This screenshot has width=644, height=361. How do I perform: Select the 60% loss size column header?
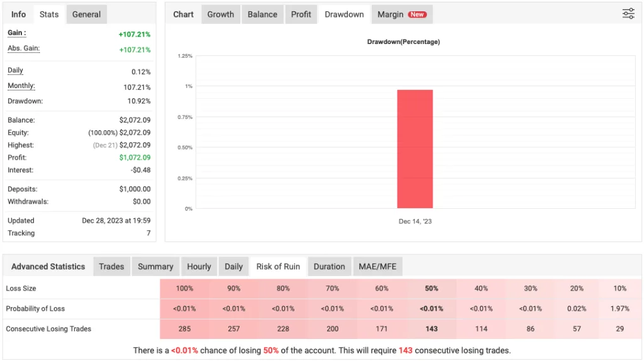382,288
